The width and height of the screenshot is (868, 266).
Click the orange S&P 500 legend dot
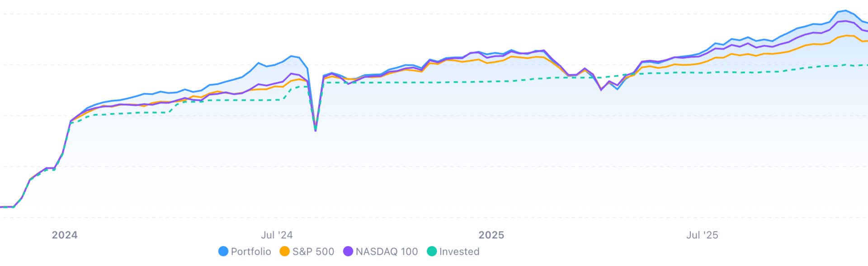tap(285, 252)
